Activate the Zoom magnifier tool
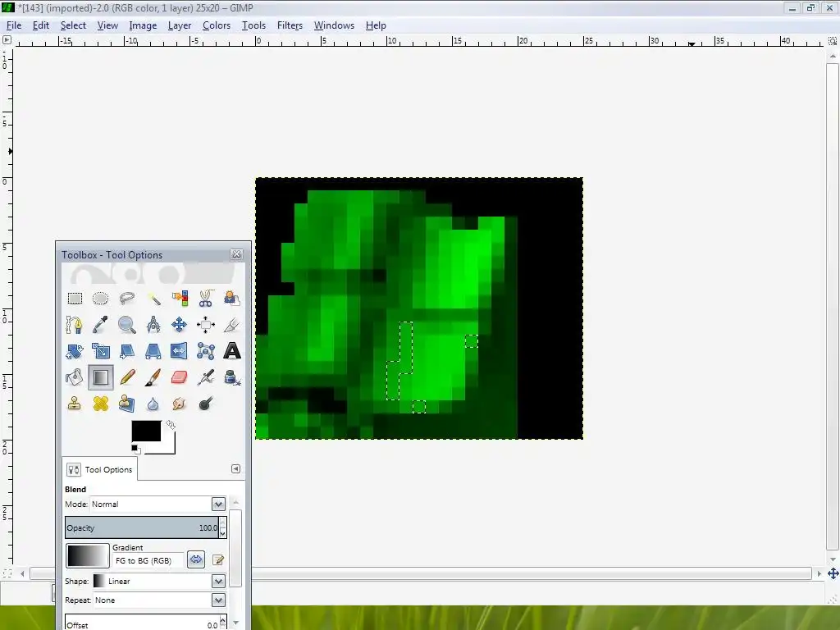This screenshot has width=840, height=630. coord(126,325)
